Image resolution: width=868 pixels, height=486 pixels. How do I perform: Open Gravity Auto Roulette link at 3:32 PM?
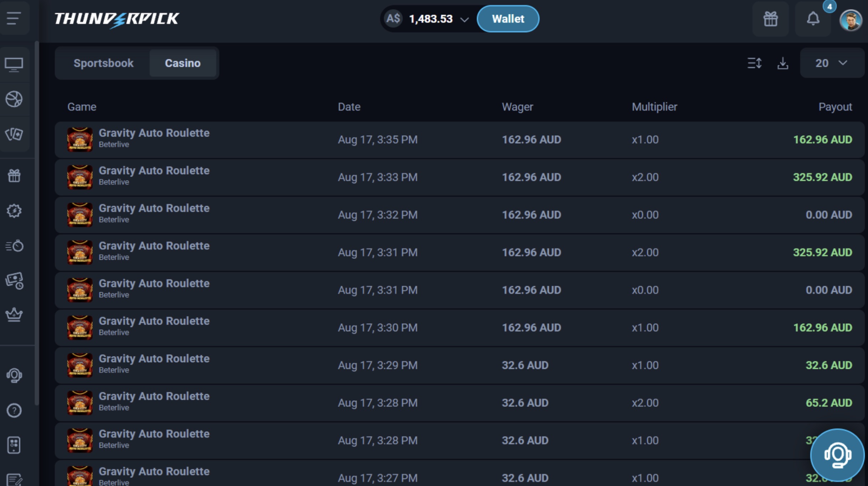(x=154, y=208)
